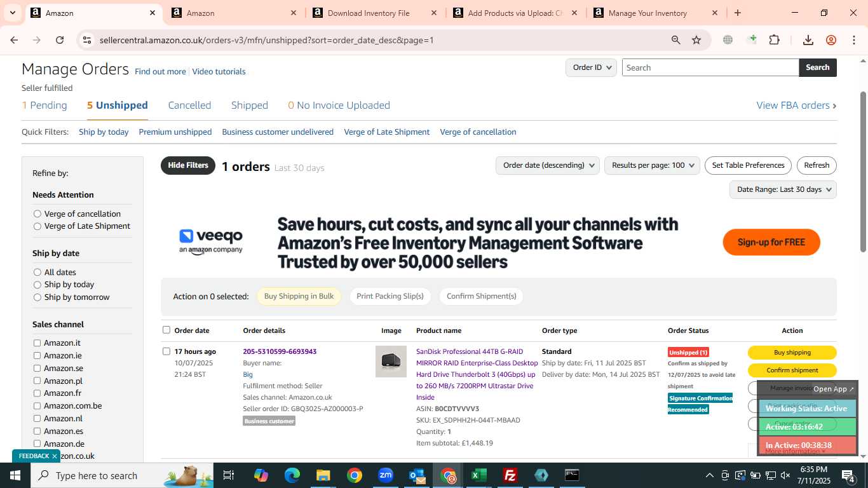Viewport: 868px width, 488px height.
Task: Click the Set Table Preferences button
Action: [x=748, y=165]
